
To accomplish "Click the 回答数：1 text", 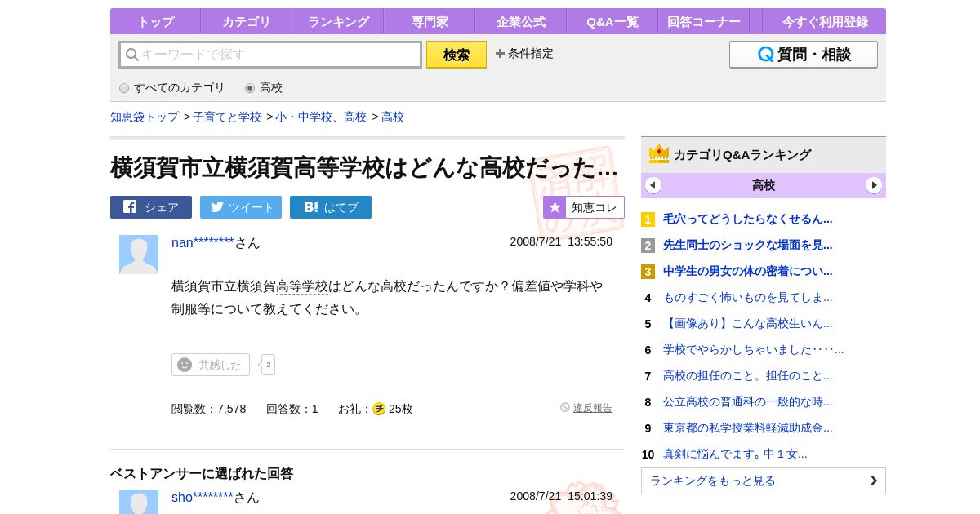I will click(x=292, y=409).
